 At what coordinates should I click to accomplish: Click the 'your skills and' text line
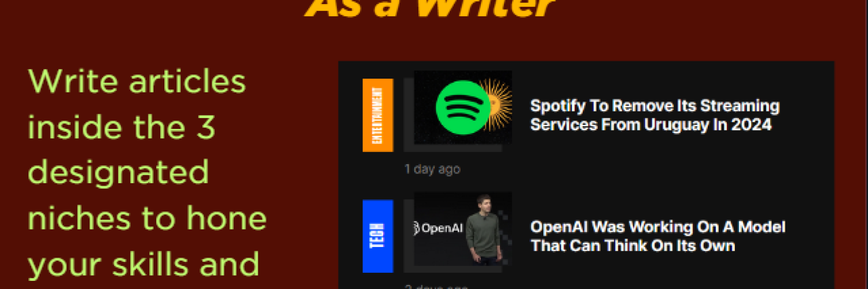pos(144,264)
